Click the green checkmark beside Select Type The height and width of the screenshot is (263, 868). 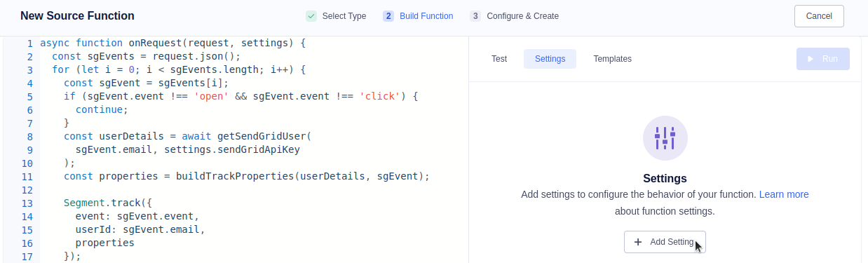pyautogui.click(x=311, y=16)
